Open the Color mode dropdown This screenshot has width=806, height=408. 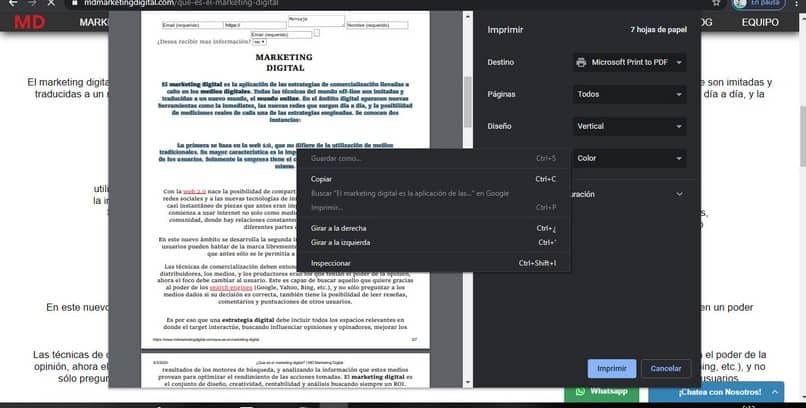tap(629, 158)
